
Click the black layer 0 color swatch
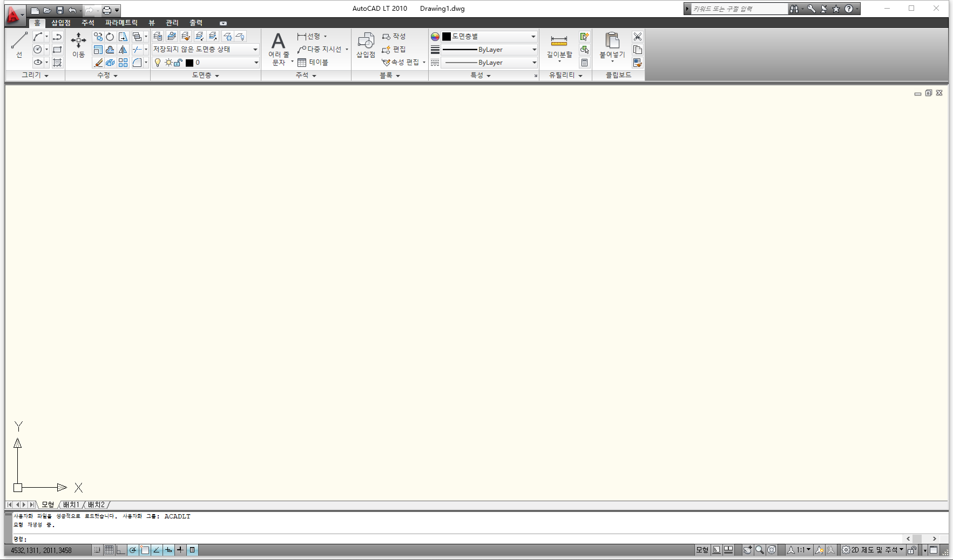190,63
